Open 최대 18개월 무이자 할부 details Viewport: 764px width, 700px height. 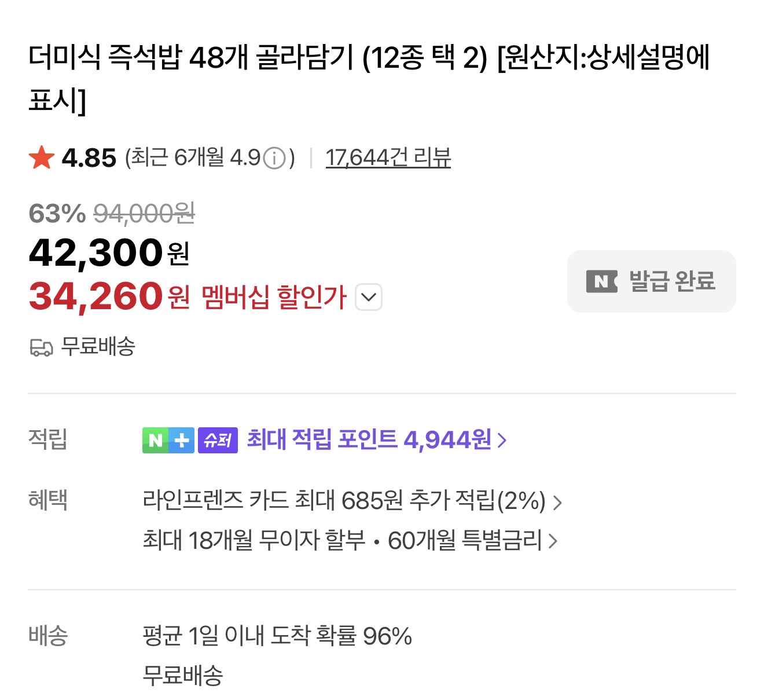click(254, 541)
